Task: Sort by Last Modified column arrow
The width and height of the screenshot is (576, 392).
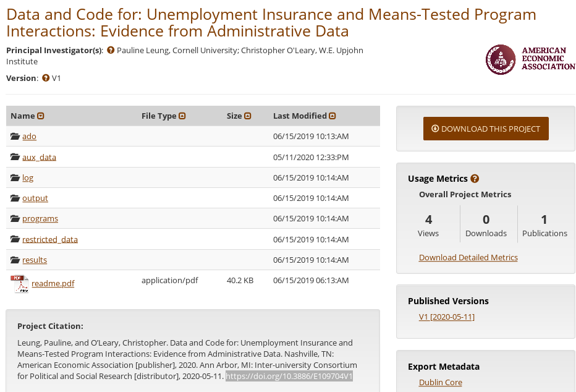Action: click(332, 116)
